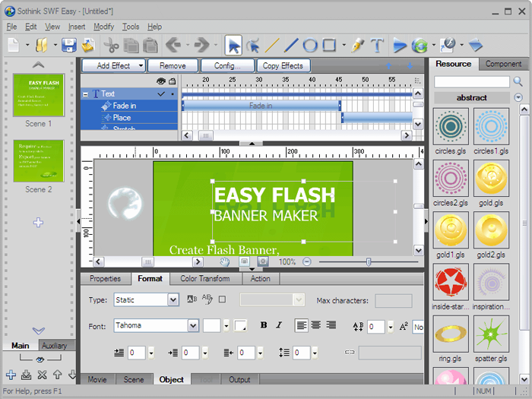Open the Font dropdown showing Tahoma
Image resolution: width=532 pixels, height=399 pixels.
click(193, 325)
